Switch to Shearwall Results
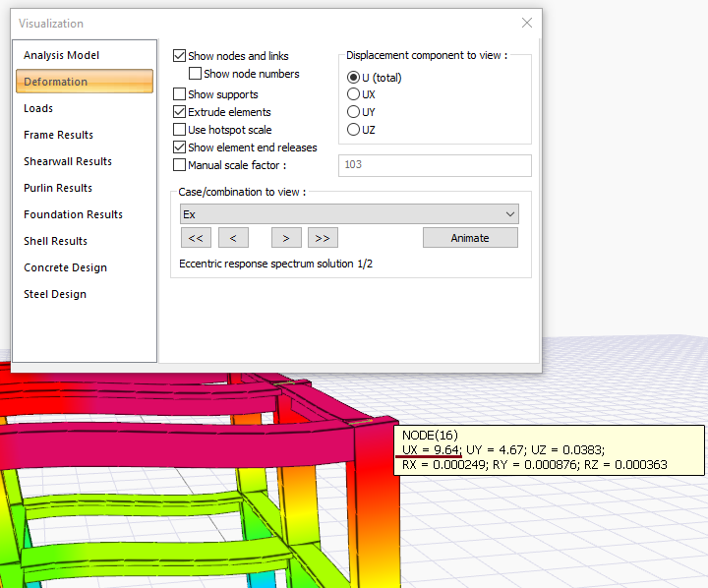Viewport: 708px width, 588px height. 68,161
